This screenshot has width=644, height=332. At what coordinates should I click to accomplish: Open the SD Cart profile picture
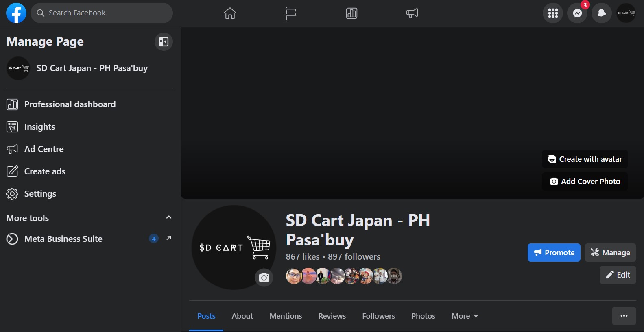pos(234,247)
